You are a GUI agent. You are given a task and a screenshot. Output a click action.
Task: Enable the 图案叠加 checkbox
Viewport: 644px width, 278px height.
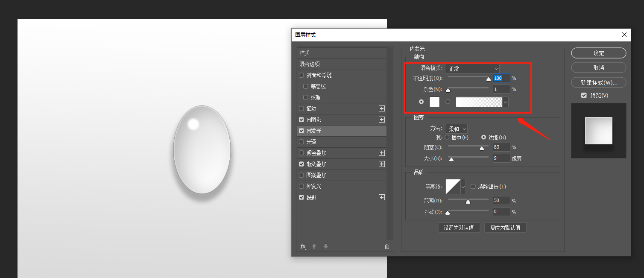coord(302,175)
